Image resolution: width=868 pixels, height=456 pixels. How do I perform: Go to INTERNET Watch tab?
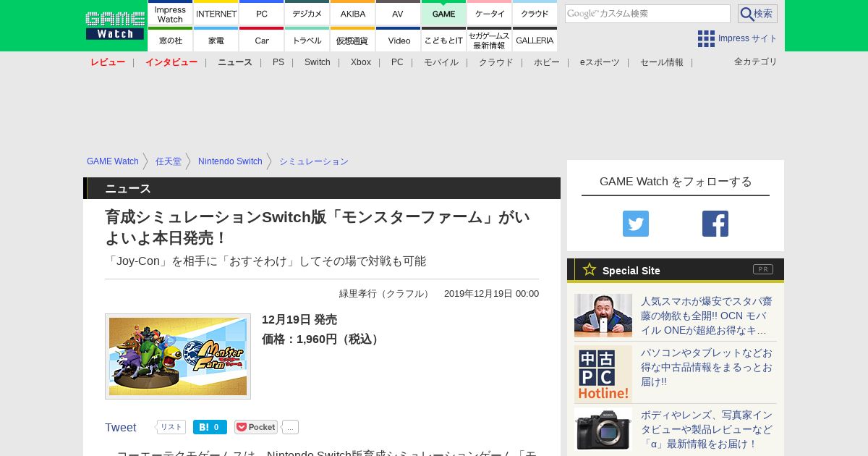[216, 13]
